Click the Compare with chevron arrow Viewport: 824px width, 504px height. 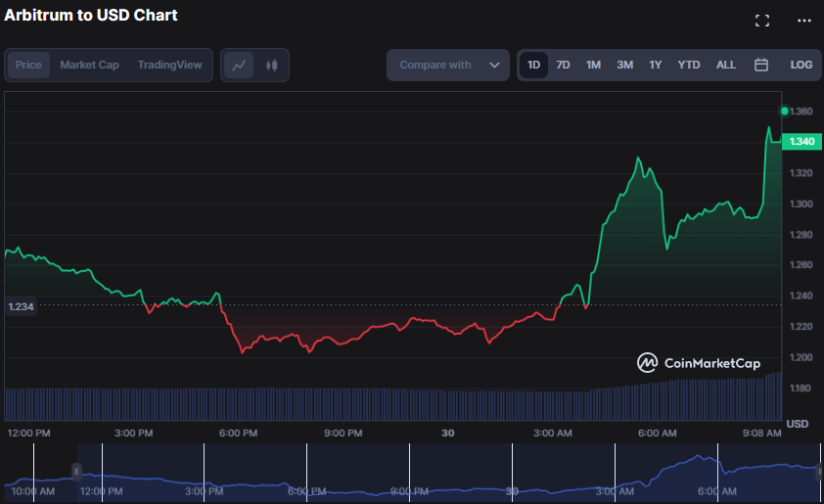(494, 66)
